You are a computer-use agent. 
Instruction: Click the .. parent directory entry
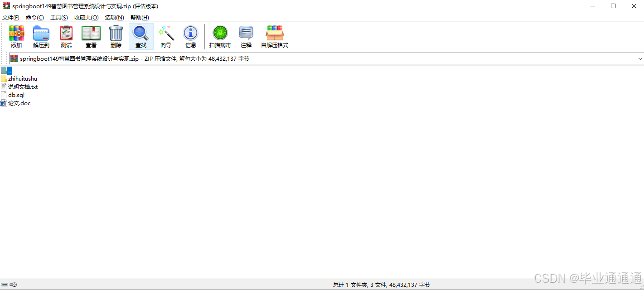[x=9, y=70]
